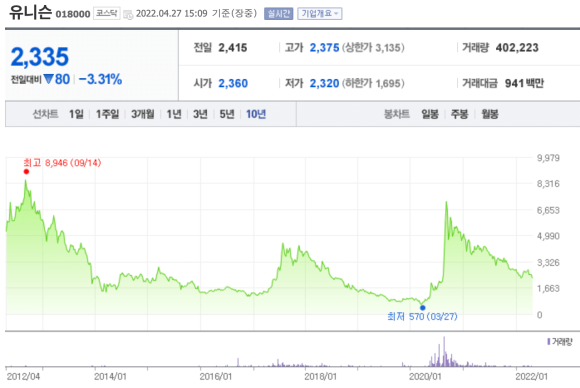Image resolution: width=580 pixels, height=388 pixels.
Task: Click the 2012/04 axis label
Action: pos(23,377)
